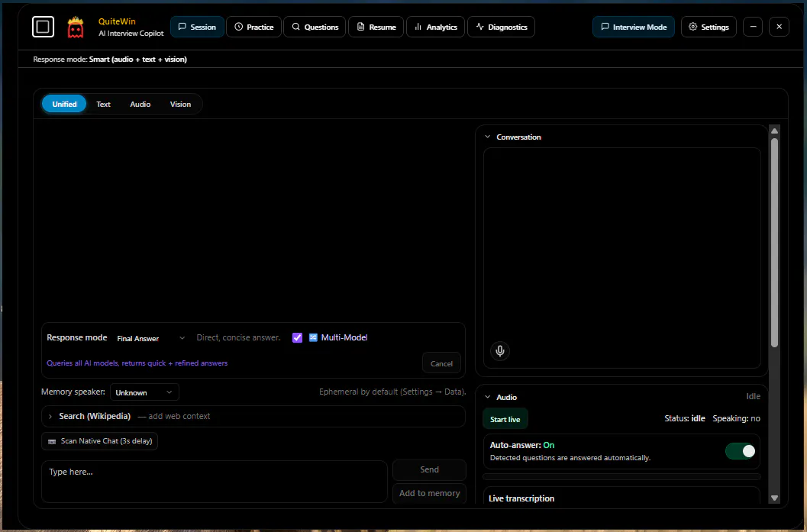Focus the Type here message field
The image size is (807, 532).
click(x=214, y=481)
